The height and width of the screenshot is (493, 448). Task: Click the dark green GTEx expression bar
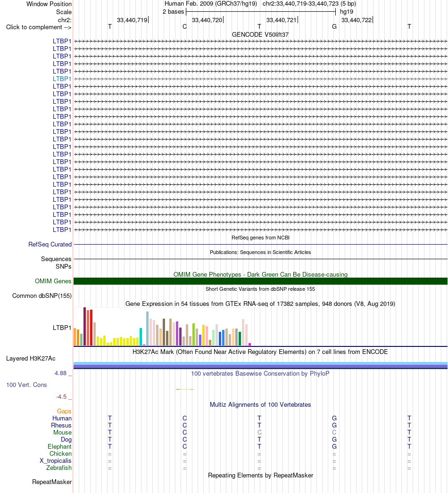(x=240, y=338)
